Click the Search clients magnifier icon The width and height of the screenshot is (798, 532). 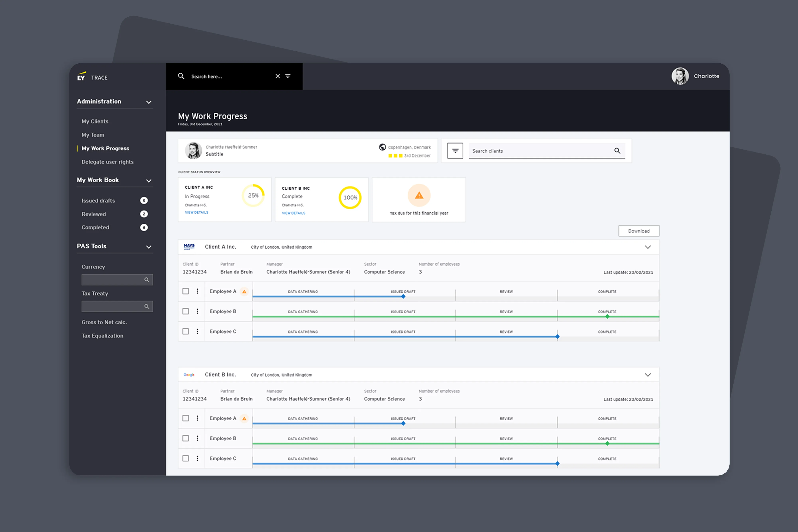click(x=617, y=151)
